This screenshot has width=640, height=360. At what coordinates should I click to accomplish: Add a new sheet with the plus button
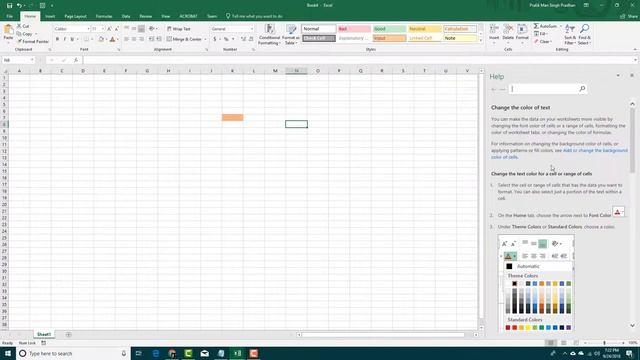pos(69,335)
